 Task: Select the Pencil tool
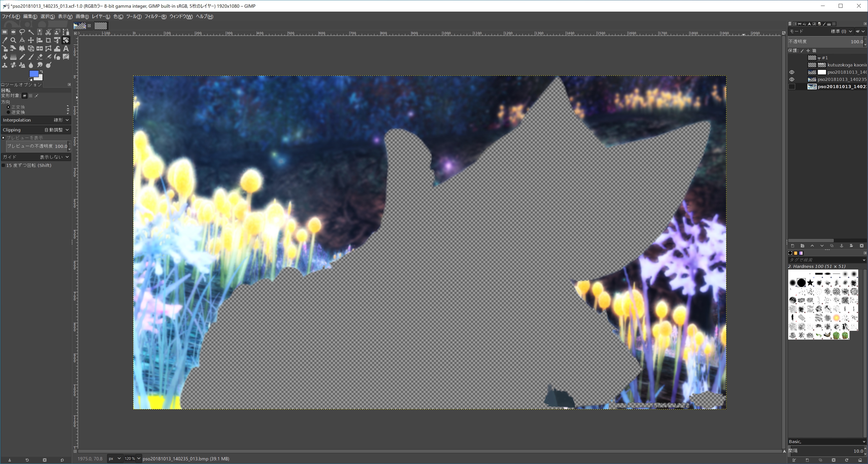tap(22, 57)
